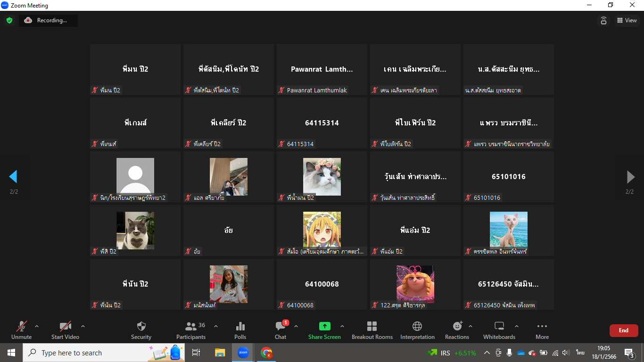Open the Security shield options

(141, 330)
